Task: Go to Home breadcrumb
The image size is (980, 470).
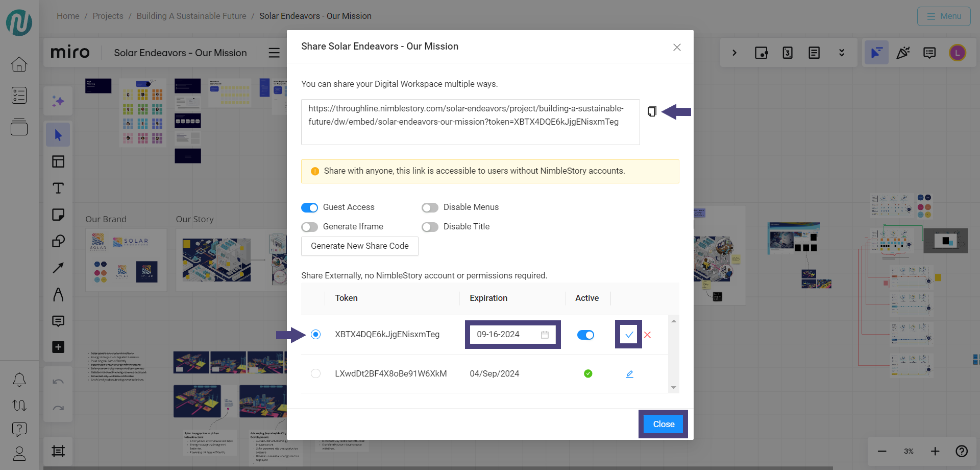Action: click(68, 16)
